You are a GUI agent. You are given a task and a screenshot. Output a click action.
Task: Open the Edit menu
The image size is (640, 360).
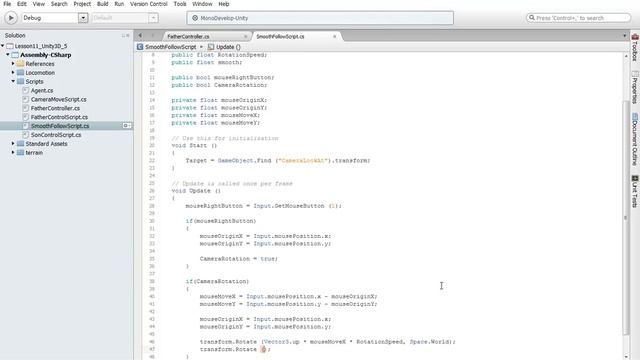[x=22, y=4]
